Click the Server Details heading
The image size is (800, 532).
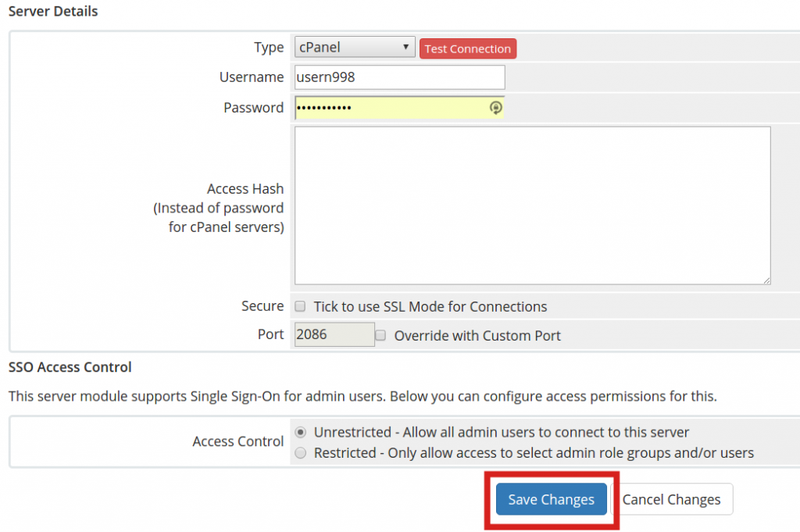pyautogui.click(x=52, y=11)
